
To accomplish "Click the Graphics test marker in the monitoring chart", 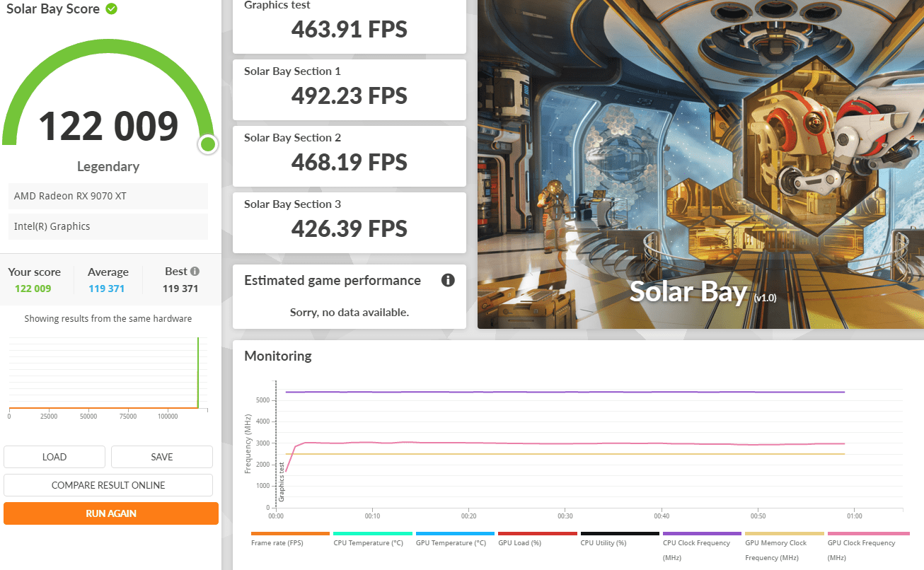I will point(281,482).
